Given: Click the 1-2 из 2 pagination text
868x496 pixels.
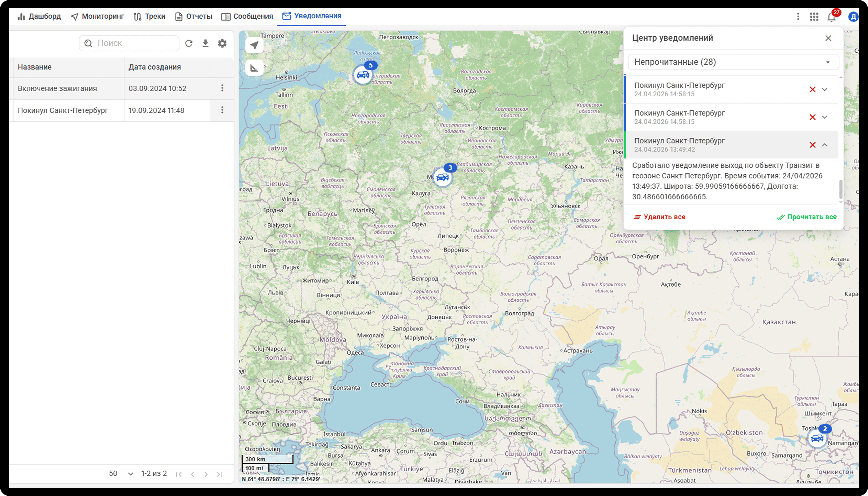Looking at the screenshot, I should pyautogui.click(x=154, y=474).
